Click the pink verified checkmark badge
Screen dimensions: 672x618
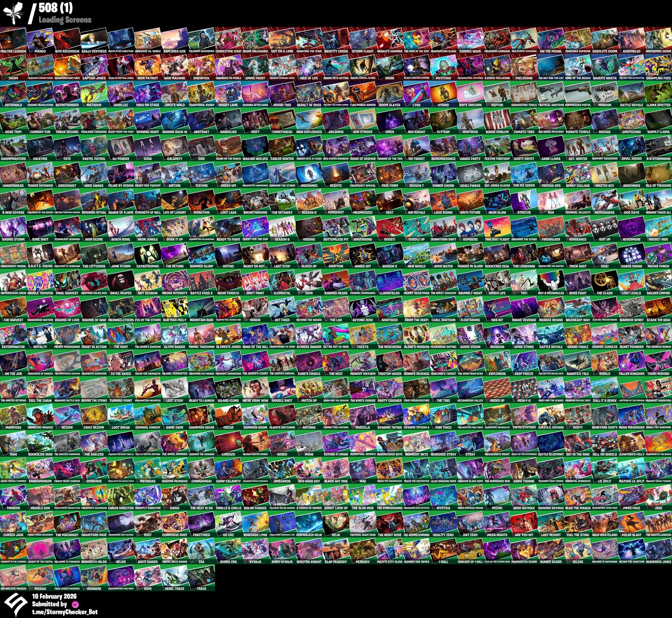click(75, 604)
